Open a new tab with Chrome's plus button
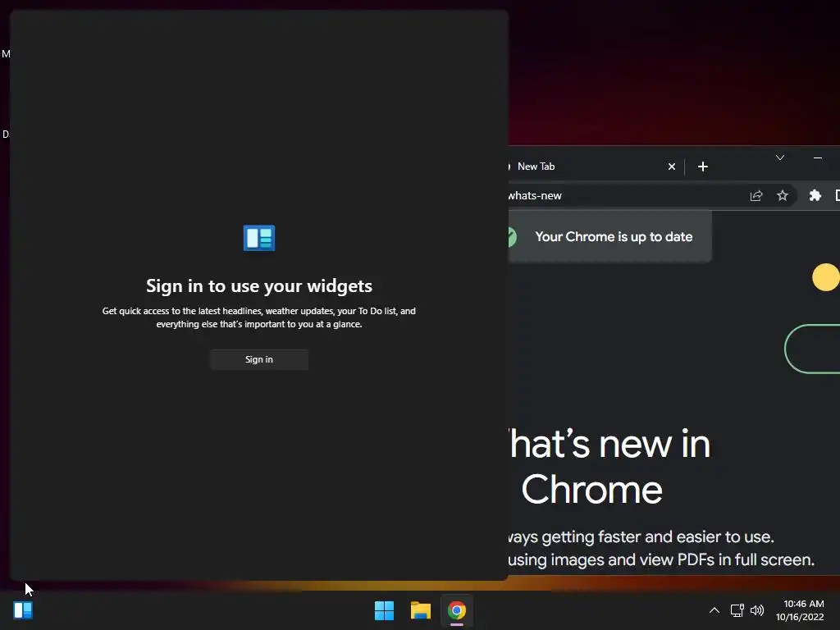 click(703, 167)
